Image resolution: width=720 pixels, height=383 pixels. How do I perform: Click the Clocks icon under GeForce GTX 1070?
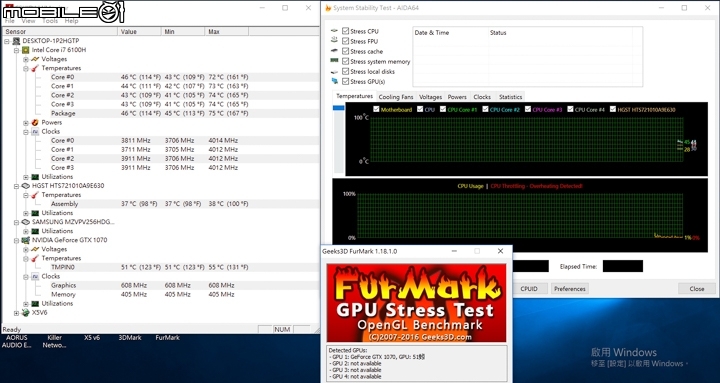(35, 276)
